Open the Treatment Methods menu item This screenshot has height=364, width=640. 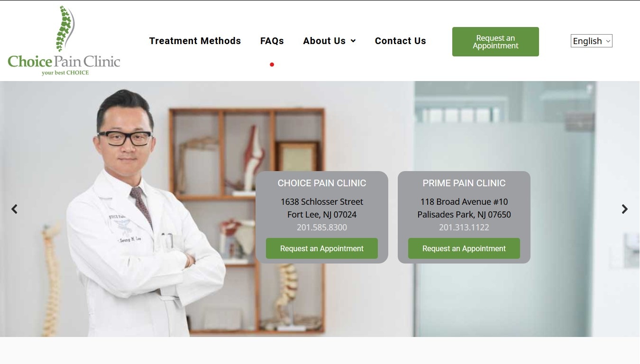[195, 41]
